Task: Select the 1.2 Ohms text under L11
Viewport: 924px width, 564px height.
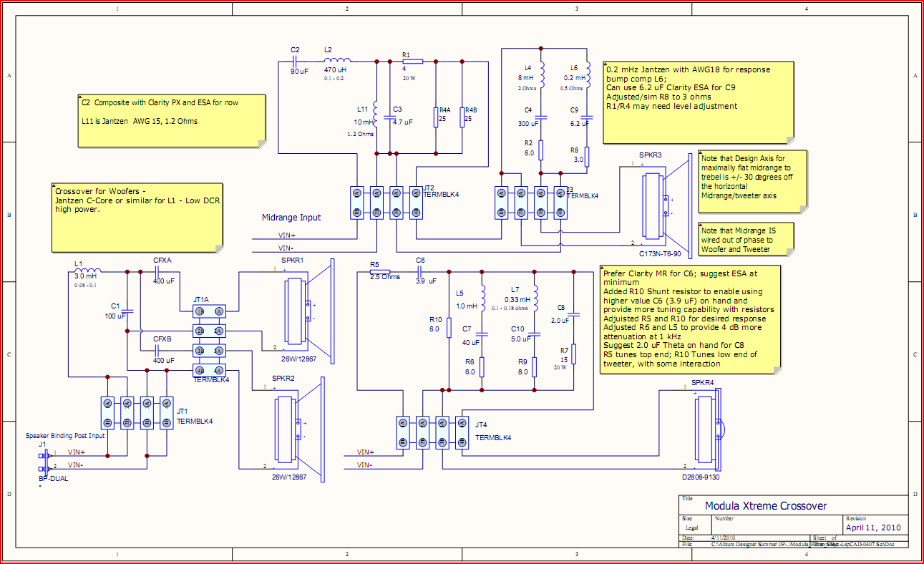Action: (361, 134)
